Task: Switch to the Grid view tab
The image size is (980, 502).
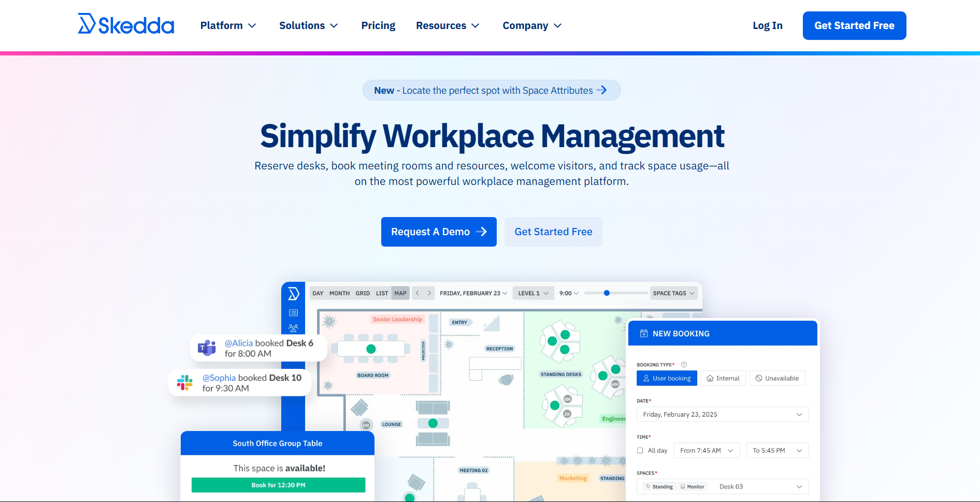Action: pyautogui.click(x=363, y=293)
